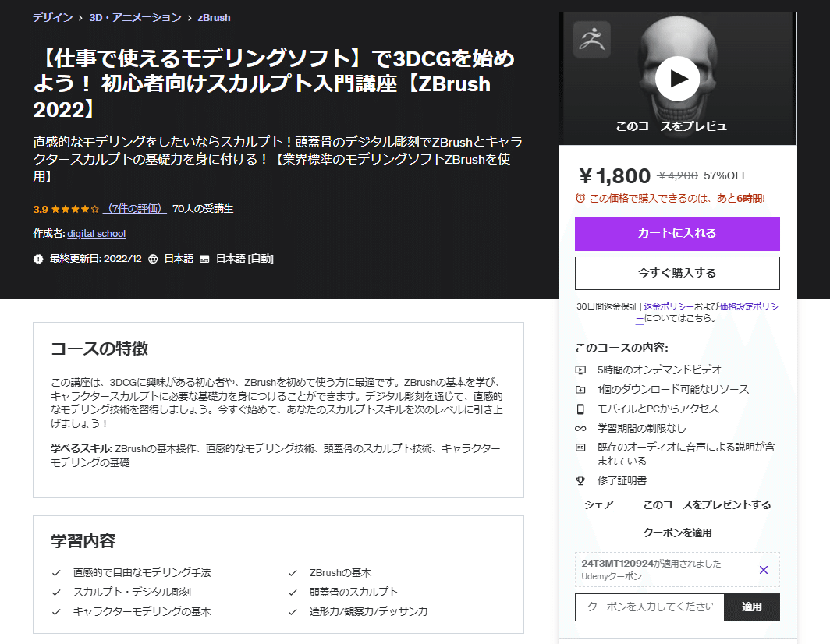The height and width of the screenshot is (644, 830).
Task: Click the last-updated badge icon
Action: pyautogui.click(x=38, y=259)
